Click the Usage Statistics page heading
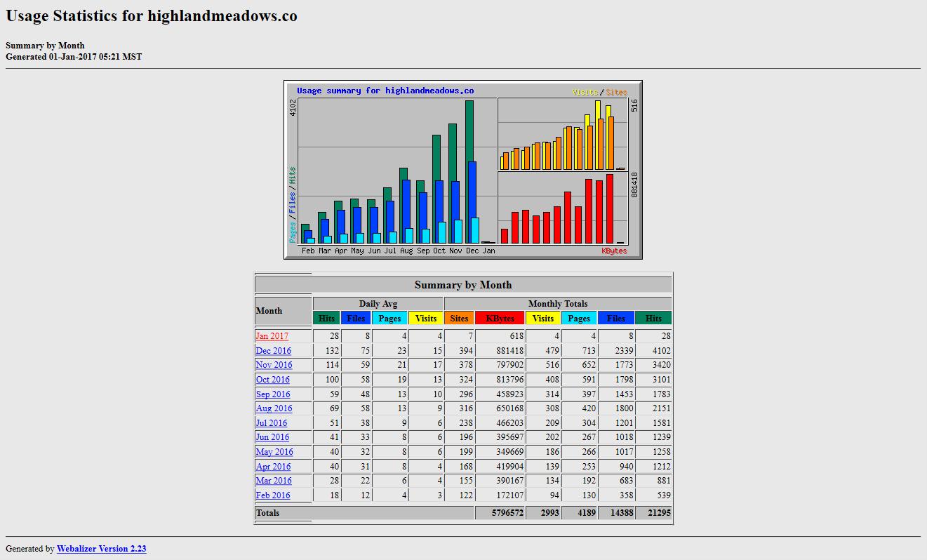Image resolution: width=927 pixels, height=560 pixels. (152, 16)
